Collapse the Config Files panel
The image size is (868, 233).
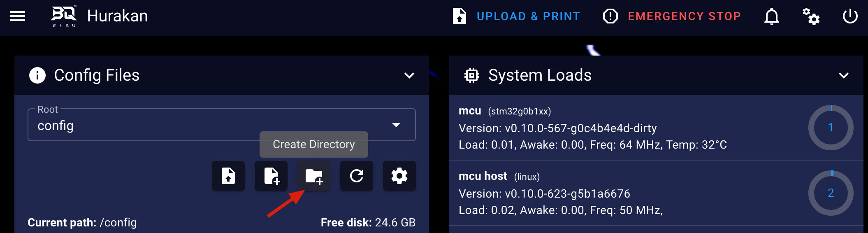[x=409, y=75]
